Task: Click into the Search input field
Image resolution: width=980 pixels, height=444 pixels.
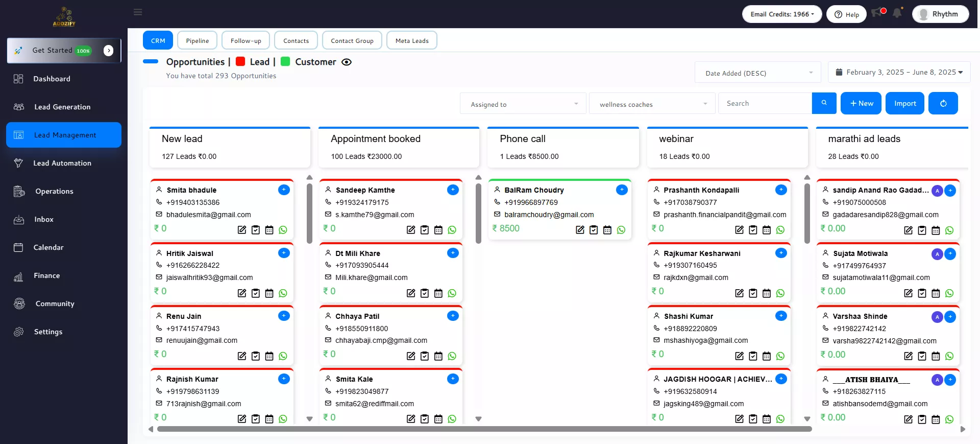Action: tap(764, 103)
